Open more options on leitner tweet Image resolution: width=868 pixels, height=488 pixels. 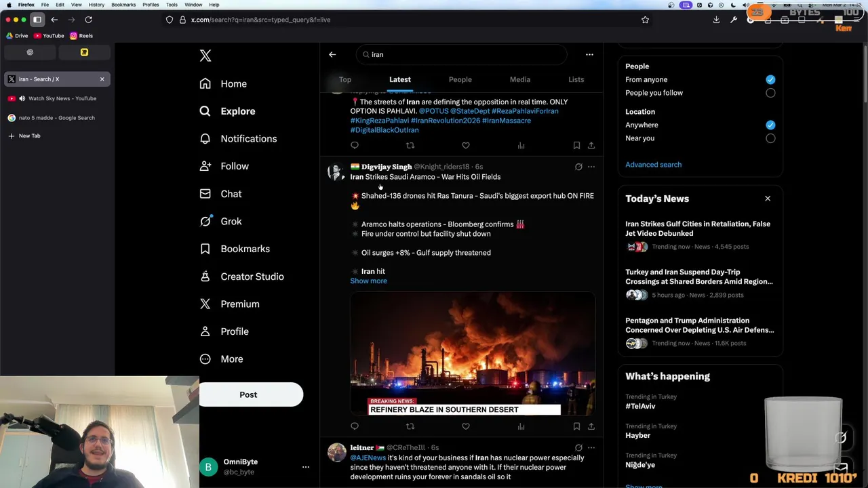click(x=591, y=448)
